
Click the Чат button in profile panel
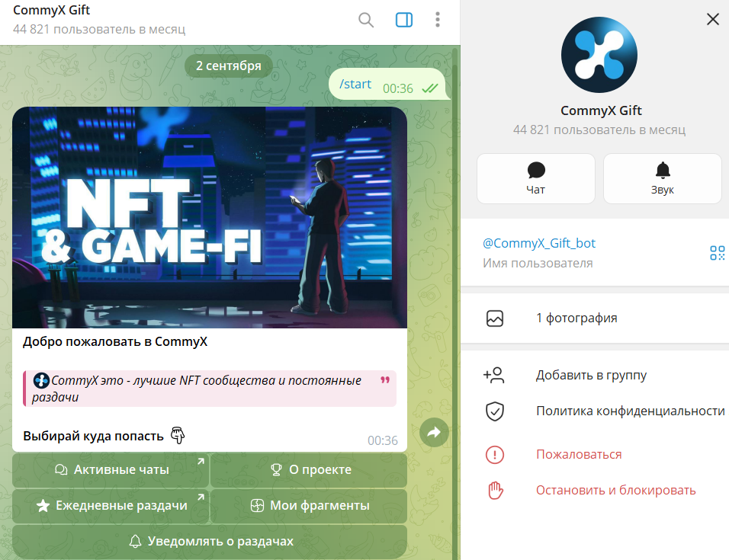(536, 179)
